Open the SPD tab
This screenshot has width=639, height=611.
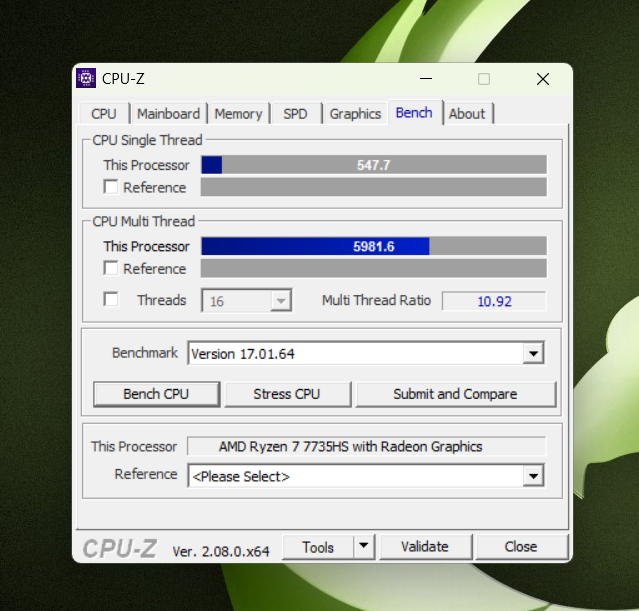click(x=295, y=114)
